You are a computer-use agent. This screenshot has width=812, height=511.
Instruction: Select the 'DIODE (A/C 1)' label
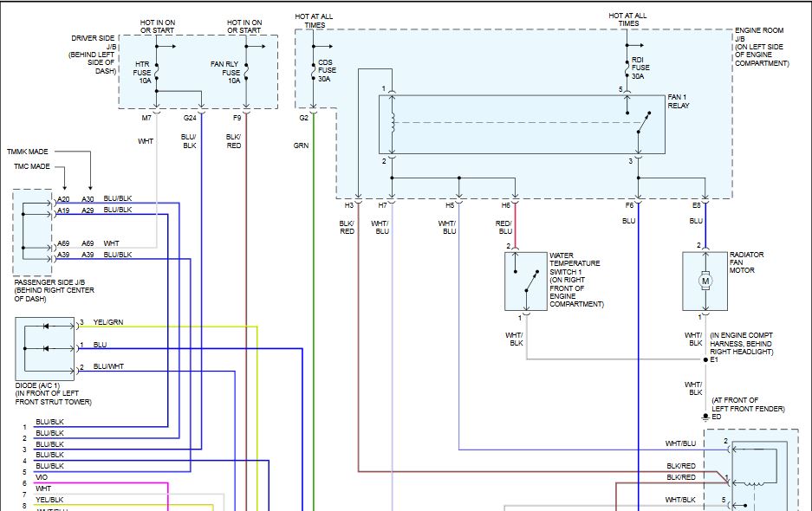(x=38, y=385)
